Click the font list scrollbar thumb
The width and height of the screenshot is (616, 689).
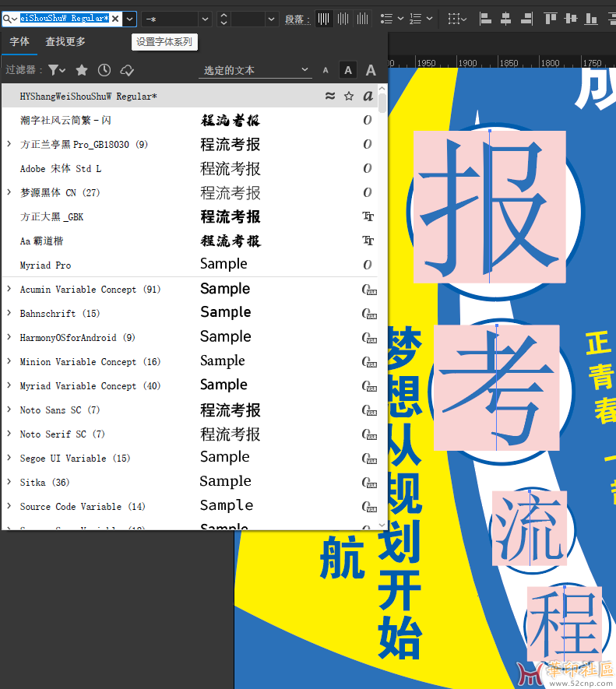tap(382, 104)
